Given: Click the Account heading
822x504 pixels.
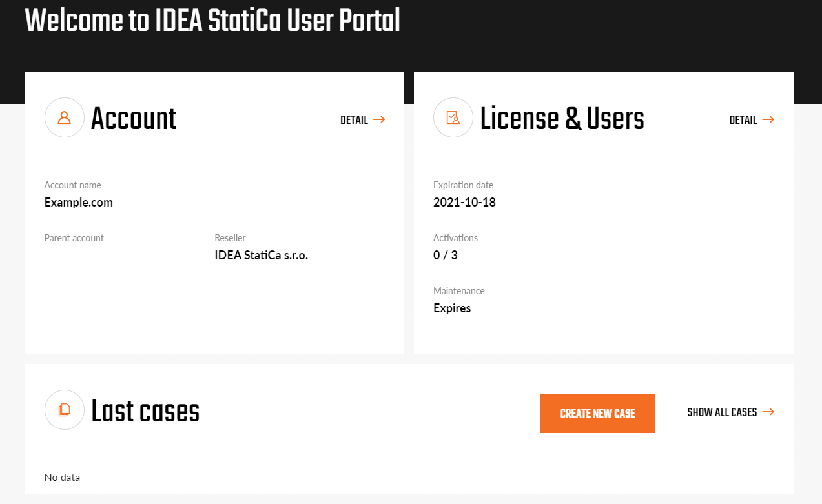Looking at the screenshot, I should pos(134,119).
